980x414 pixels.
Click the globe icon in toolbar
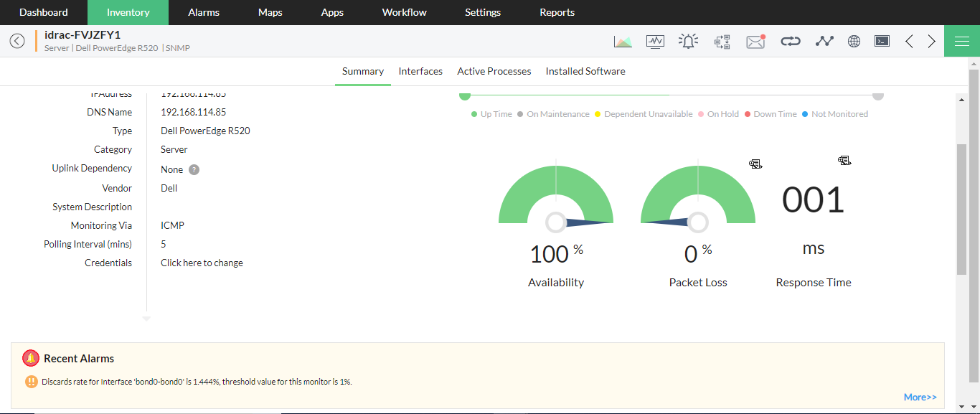tap(854, 42)
